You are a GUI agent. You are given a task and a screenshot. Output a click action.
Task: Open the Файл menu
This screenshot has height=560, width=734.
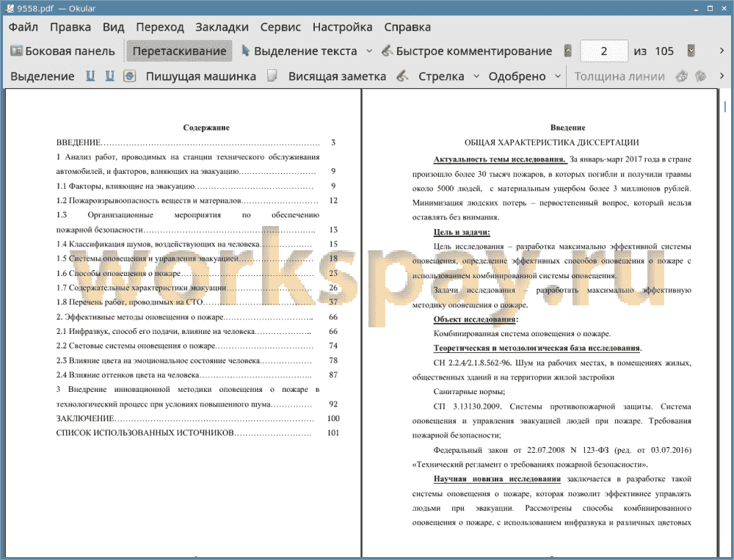click(x=23, y=27)
